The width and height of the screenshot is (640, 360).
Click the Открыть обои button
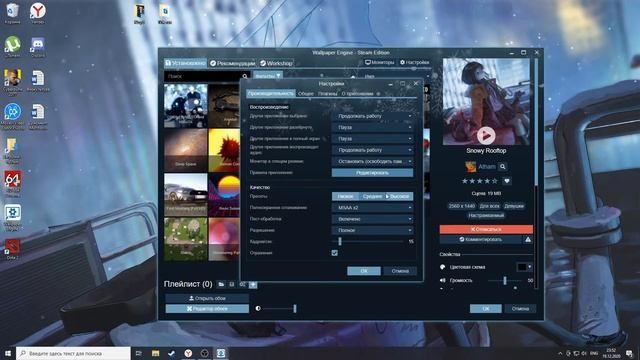point(207,298)
